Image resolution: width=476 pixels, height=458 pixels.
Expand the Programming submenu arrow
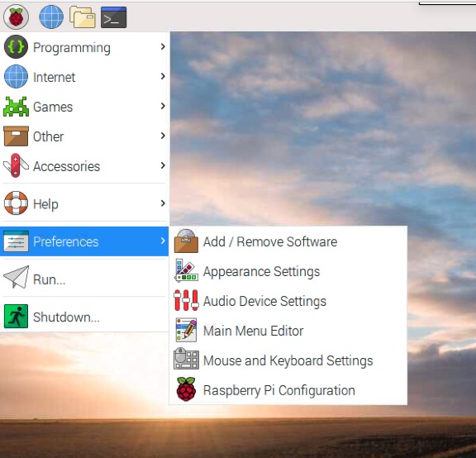pos(163,46)
